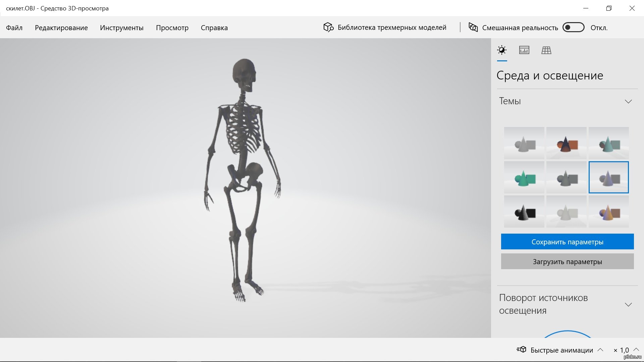
Task: Click Сохранить параметры button
Action: (x=567, y=242)
